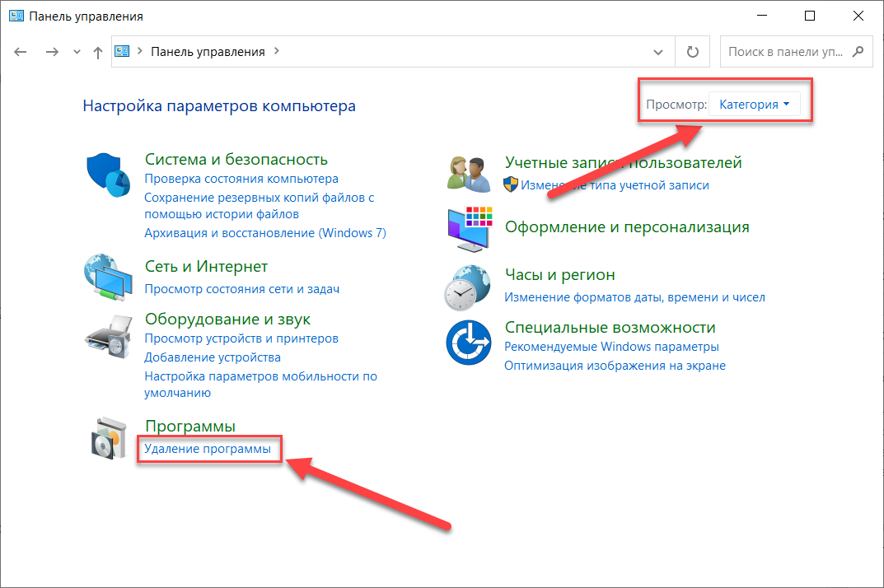Click Рекомендуемые Windows параметры link
884x588 pixels.
click(x=611, y=347)
